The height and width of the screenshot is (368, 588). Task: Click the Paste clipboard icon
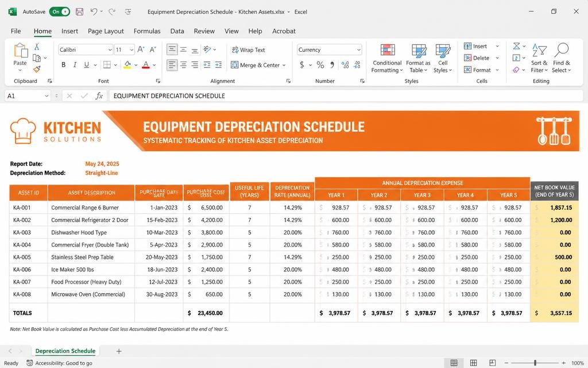click(20, 51)
